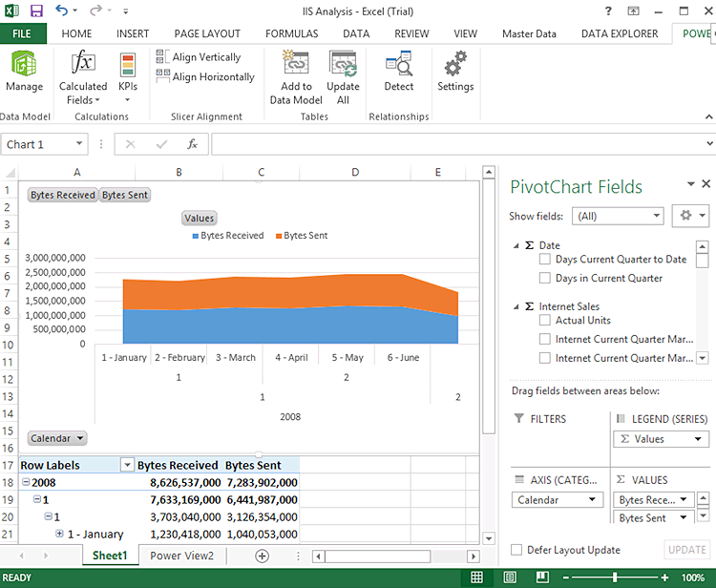The height and width of the screenshot is (588, 716).
Task: Switch to the PAGE LAYOUT ribbon tab
Action: tap(207, 33)
